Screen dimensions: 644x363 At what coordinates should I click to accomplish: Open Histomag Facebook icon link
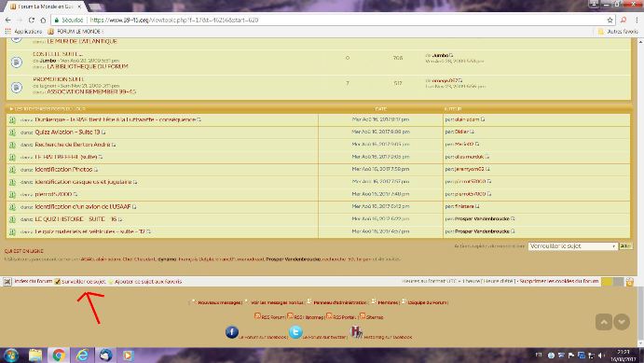click(356, 332)
